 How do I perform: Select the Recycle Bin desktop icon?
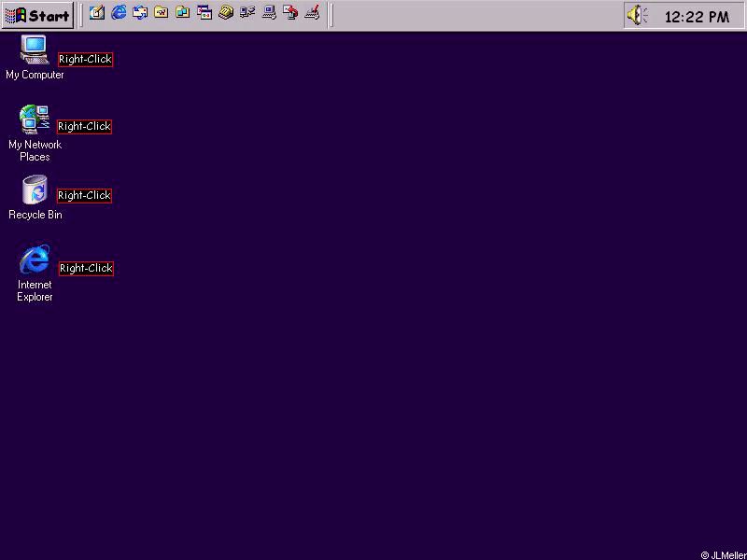coord(35,198)
